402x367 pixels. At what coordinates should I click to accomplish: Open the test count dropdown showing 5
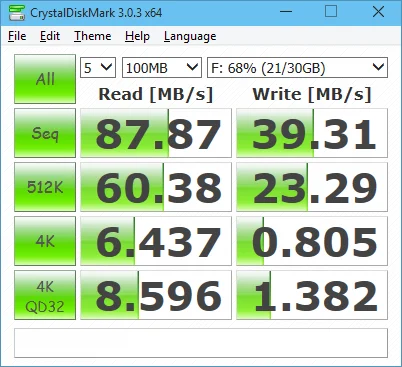(x=98, y=68)
